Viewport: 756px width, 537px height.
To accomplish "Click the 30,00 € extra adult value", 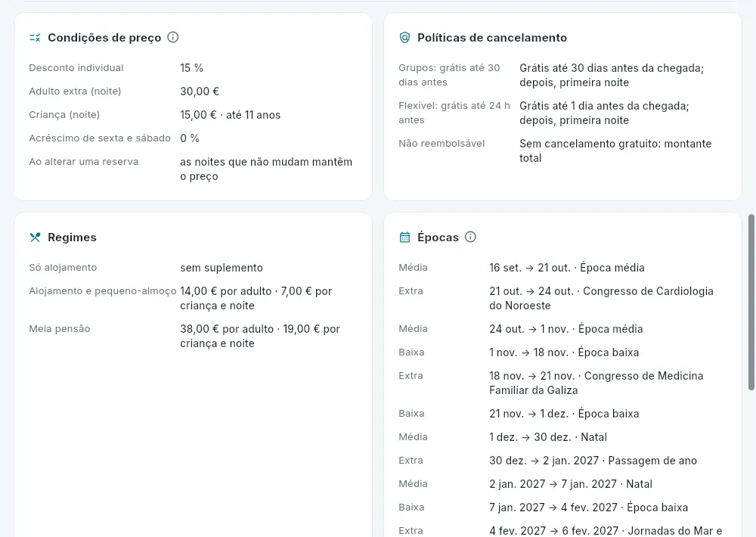I will point(200,92).
